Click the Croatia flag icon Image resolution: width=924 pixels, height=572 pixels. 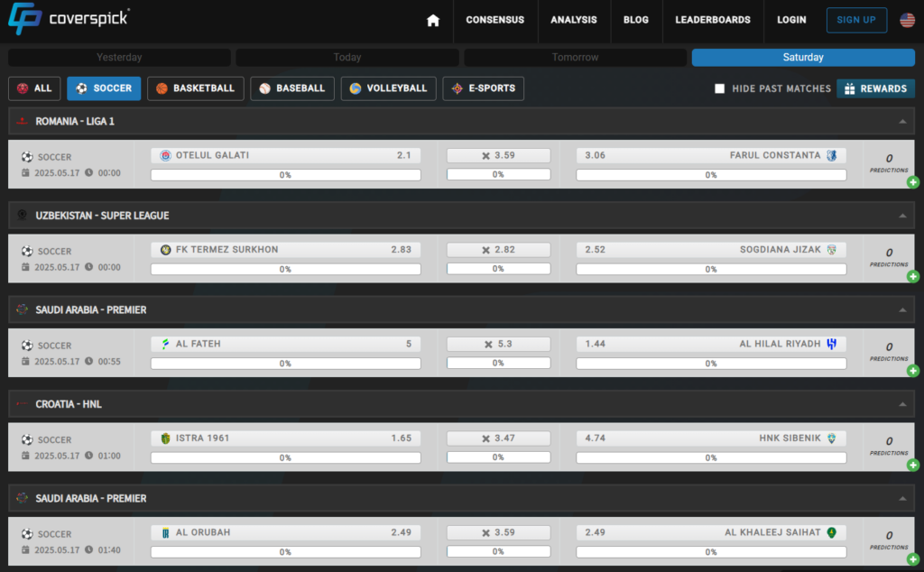click(23, 404)
